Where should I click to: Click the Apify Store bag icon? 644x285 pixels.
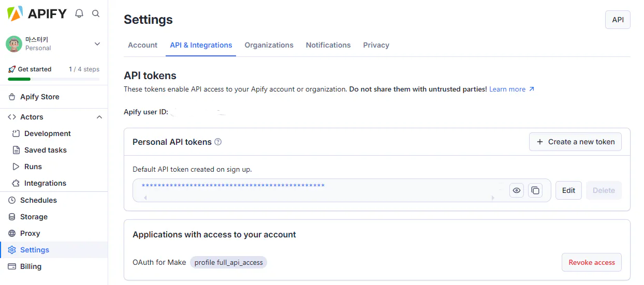[x=12, y=97]
